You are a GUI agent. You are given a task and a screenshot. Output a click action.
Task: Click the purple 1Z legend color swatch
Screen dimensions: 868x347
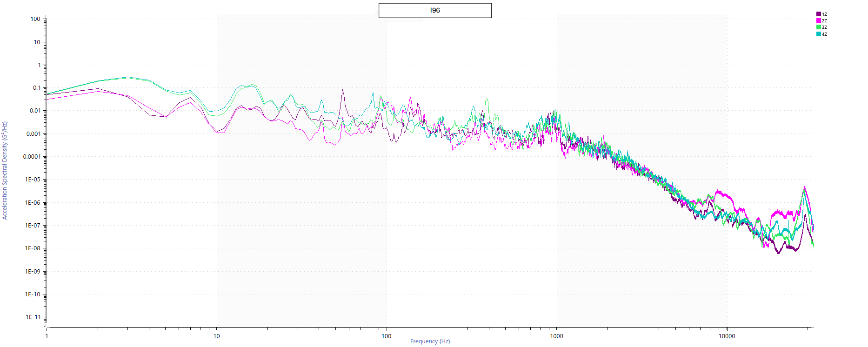pyautogui.click(x=819, y=14)
